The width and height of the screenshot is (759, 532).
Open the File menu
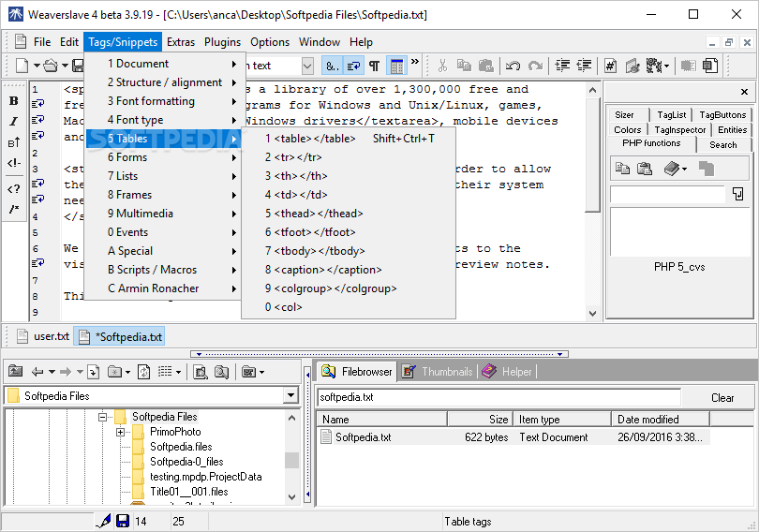coord(42,42)
